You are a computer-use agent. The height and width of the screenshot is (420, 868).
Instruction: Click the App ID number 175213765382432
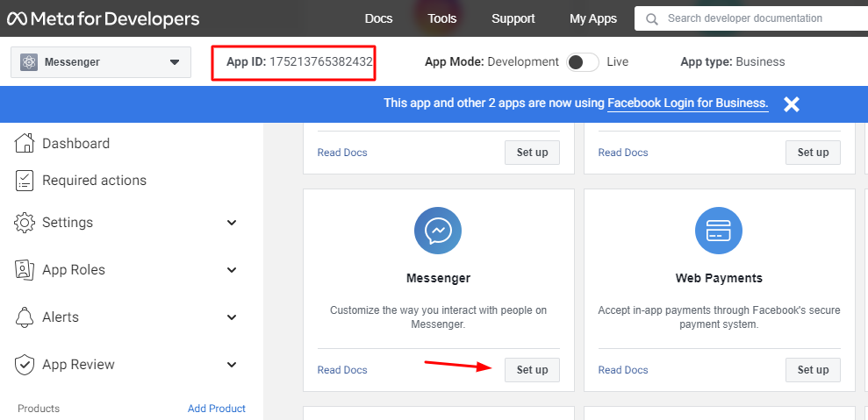pos(321,62)
